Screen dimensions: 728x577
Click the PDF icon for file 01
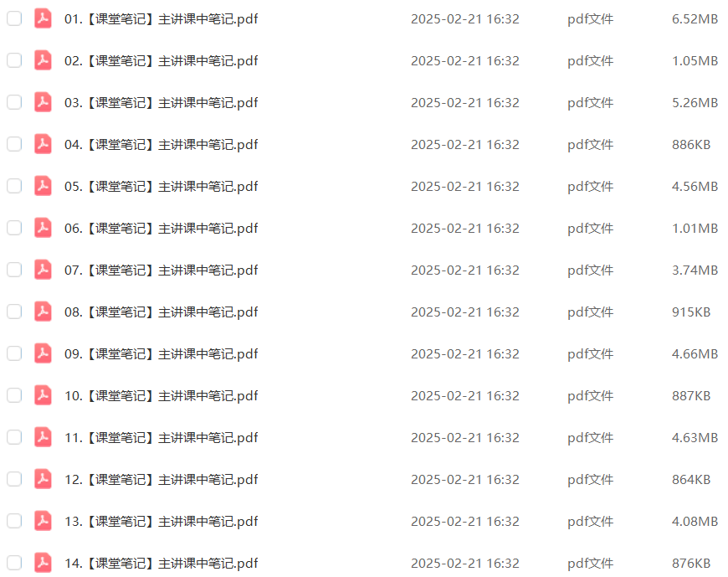43,18
